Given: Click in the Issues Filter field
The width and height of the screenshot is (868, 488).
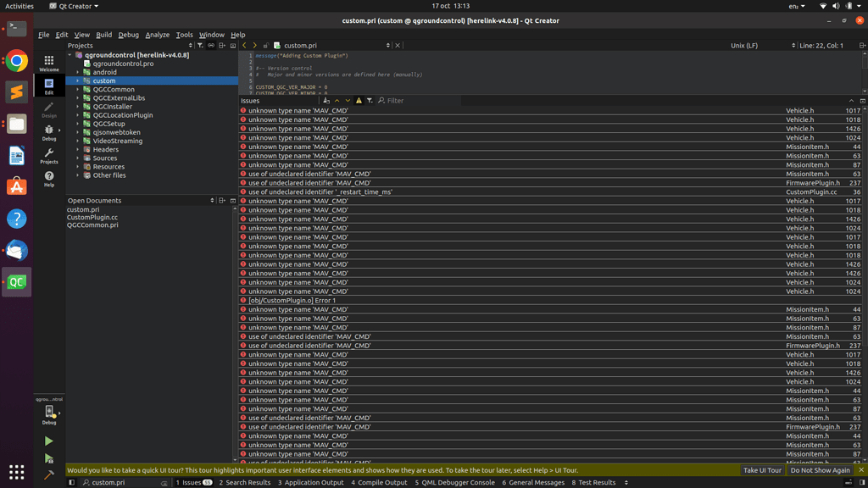Looking at the screenshot, I should click(420, 101).
